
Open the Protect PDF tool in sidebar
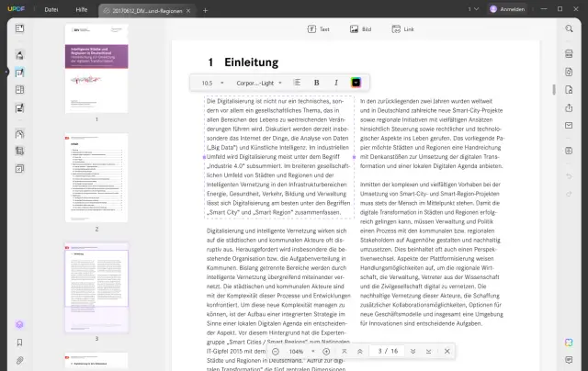[19, 134]
